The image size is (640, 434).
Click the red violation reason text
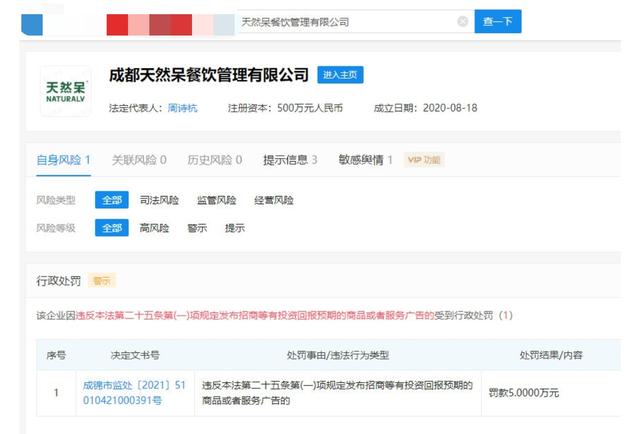[255, 315]
